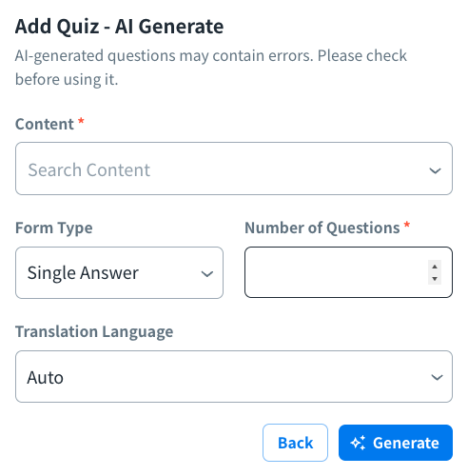The image size is (468, 476).
Task: Open the Single Answer form type dropdown
Action: click(x=119, y=273)
